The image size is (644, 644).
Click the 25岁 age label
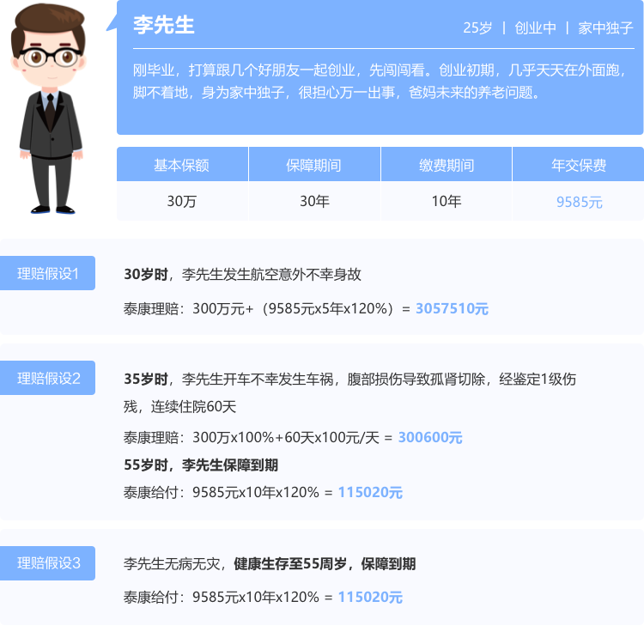(x=477, y=28)
